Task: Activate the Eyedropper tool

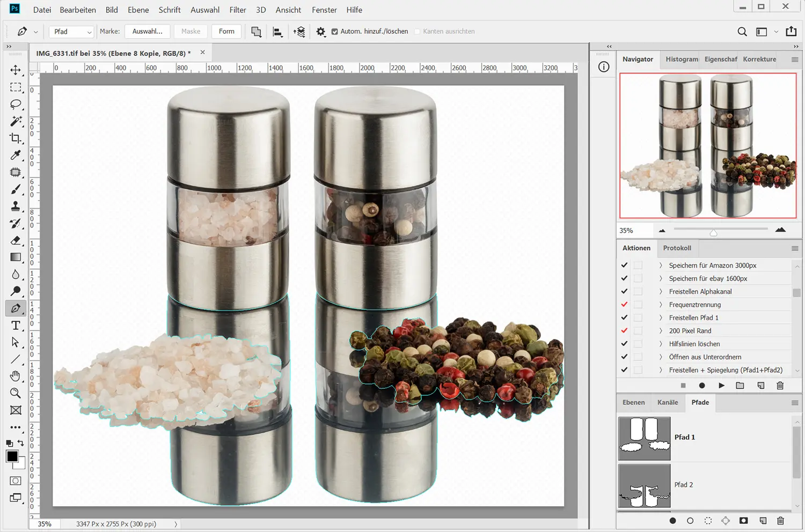Action: point(16,156)
